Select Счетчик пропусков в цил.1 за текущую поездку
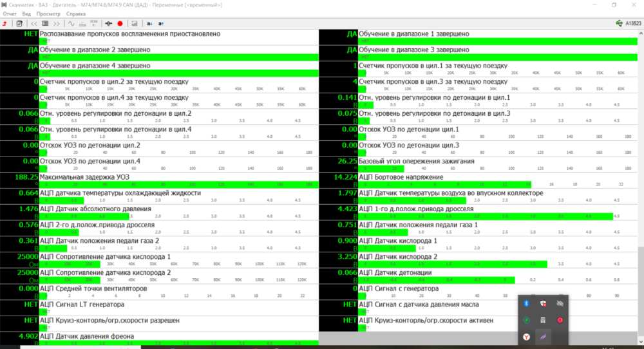The width and height of the screenshot is (644, 349). (x=478, y=70)
